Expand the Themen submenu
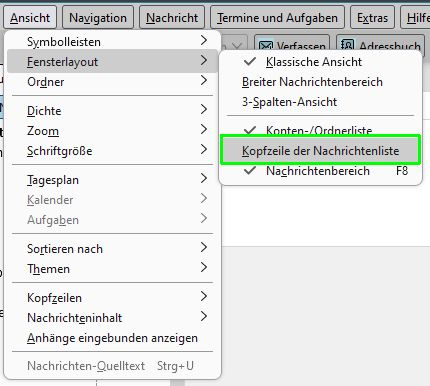 pyautogui.click(x=112, y=269)
